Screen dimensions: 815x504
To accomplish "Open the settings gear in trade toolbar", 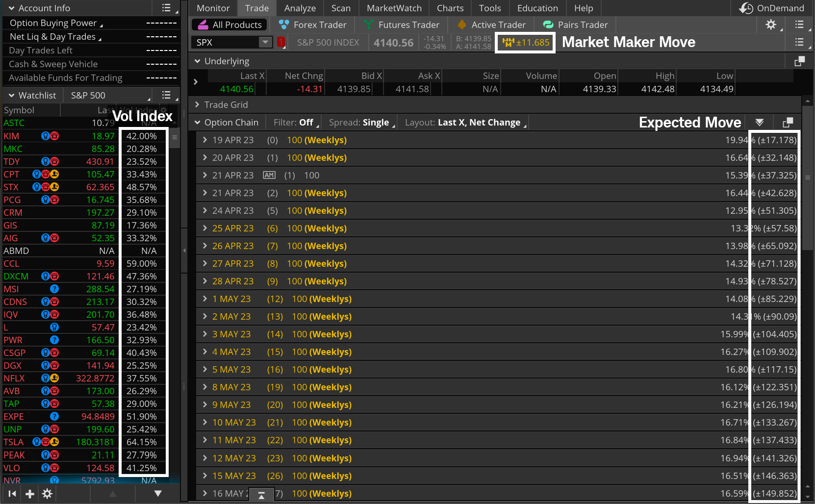I will pos(771,25).
